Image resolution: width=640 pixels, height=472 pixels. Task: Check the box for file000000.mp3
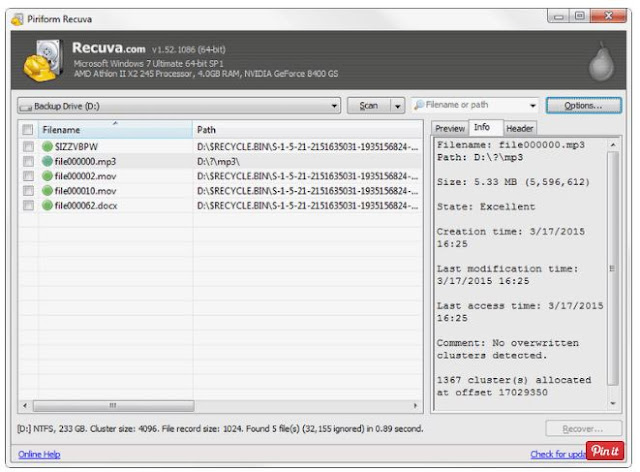click(x=28, y=161)
